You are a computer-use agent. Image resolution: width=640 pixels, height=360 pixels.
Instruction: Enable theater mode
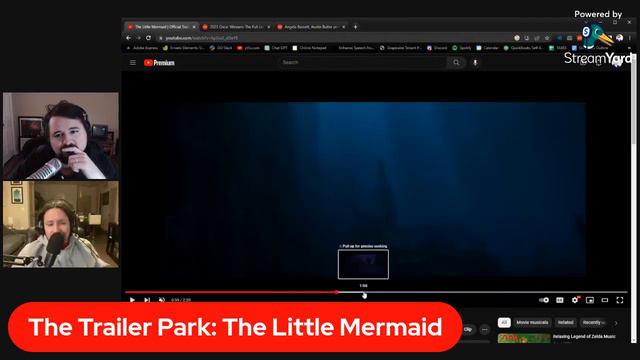[x=605, y=300]
